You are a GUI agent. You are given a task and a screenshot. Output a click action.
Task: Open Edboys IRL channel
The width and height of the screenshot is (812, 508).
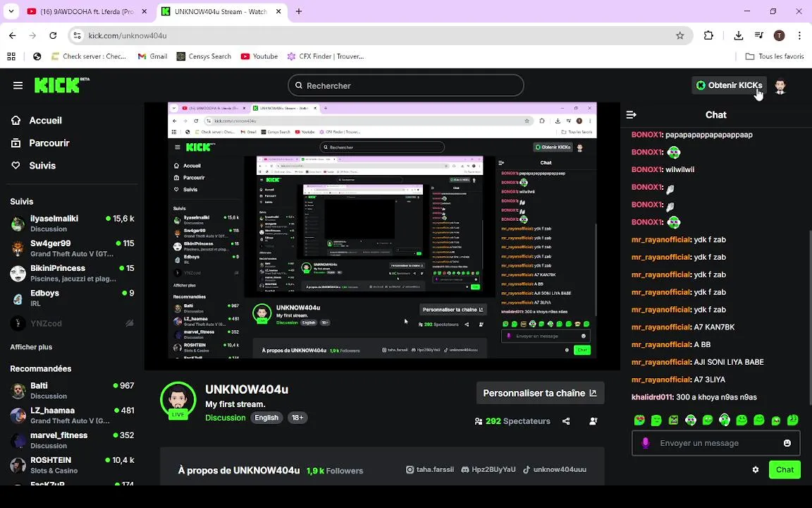click(72, 298)
